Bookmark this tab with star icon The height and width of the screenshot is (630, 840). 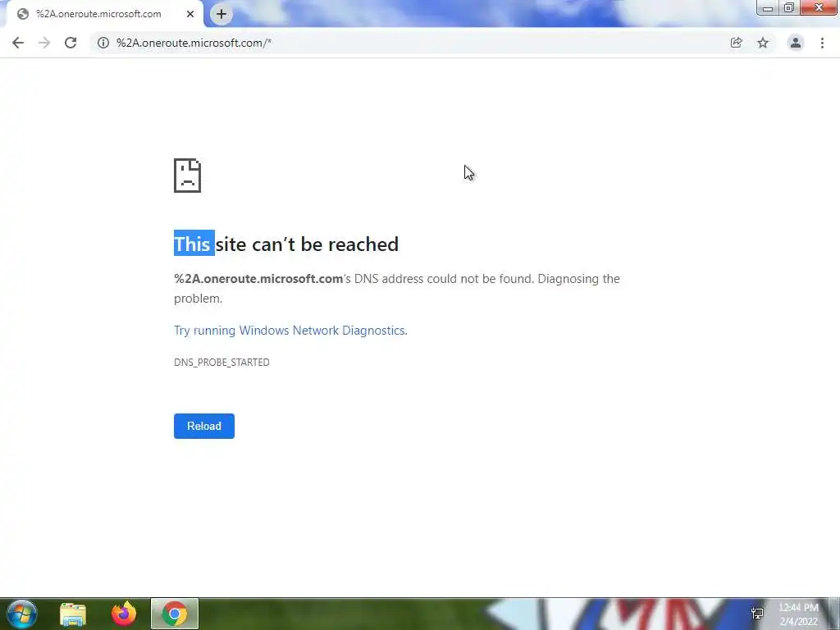click(763, 43)
